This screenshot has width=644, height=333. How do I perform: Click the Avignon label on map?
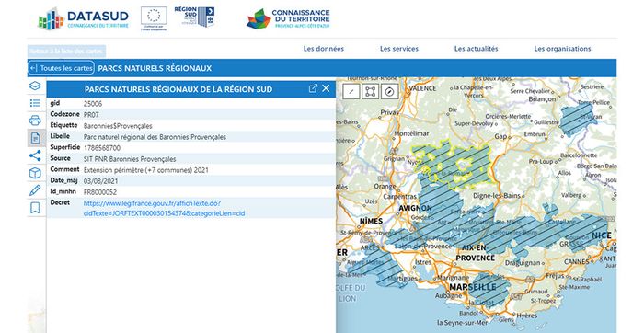tap(415, 208)
